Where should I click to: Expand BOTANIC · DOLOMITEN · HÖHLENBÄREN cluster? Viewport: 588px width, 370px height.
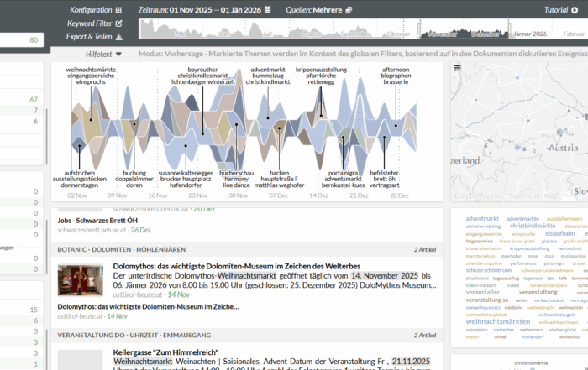coord(247,249)
